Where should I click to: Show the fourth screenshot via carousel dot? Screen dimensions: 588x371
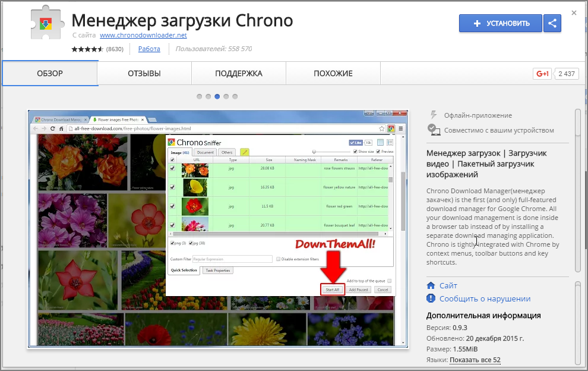(226, 96)
